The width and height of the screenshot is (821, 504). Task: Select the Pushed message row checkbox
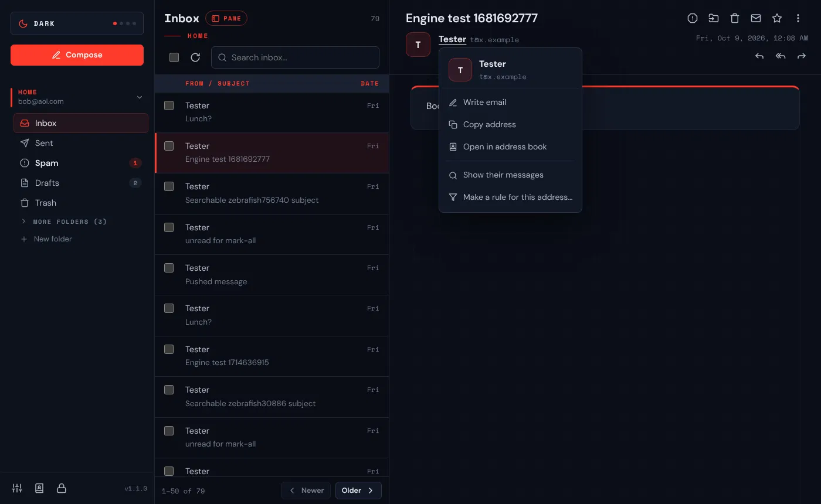[x=169, y=268]
